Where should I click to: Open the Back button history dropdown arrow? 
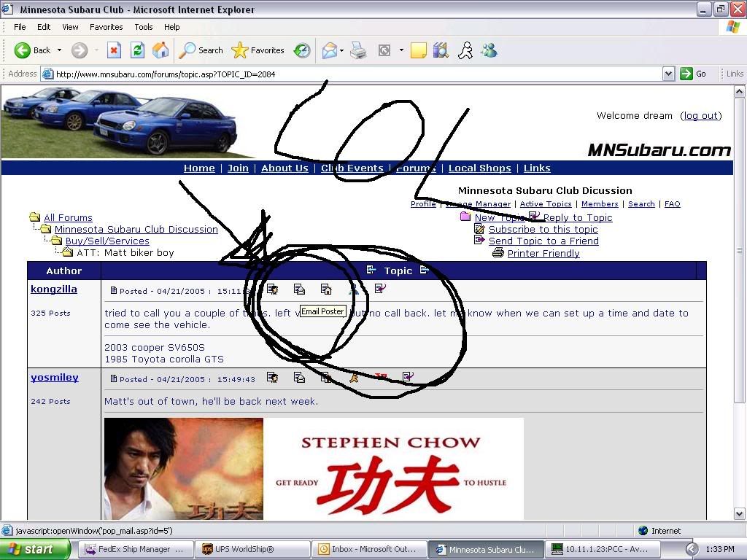click(60, 50)
